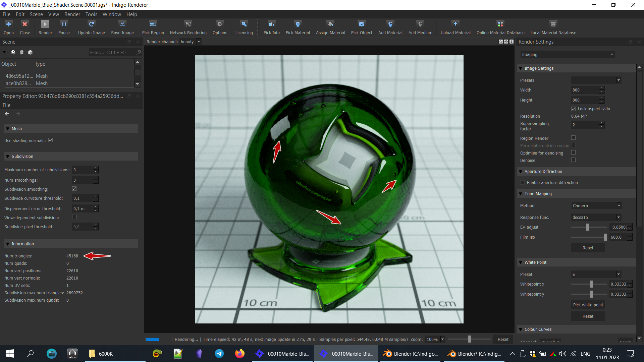Toggle View-dependent subdivision checkbox
644x362 pixels.
[x=74, y=217]
